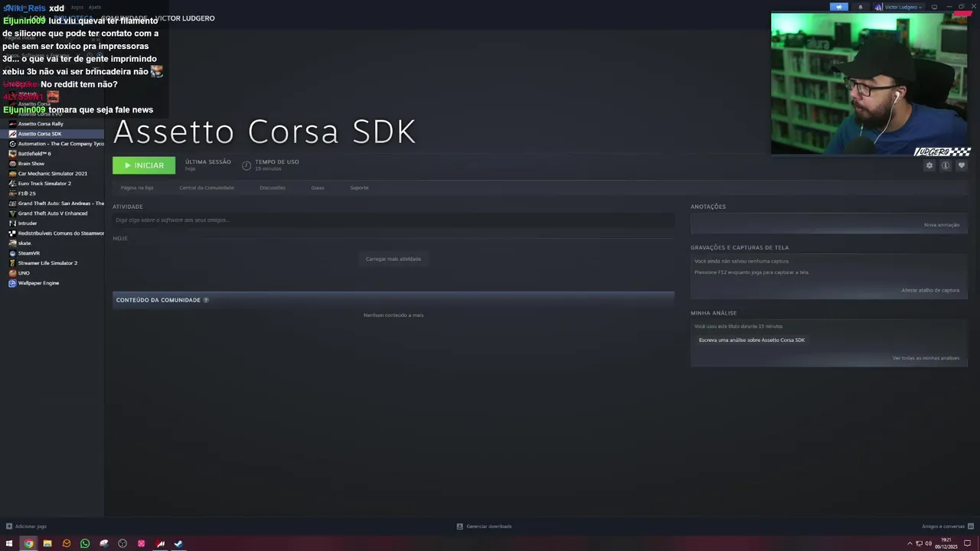Click the SteamVR game icon
This screenshot has height=551, width=980.
[x=12, y=253]
